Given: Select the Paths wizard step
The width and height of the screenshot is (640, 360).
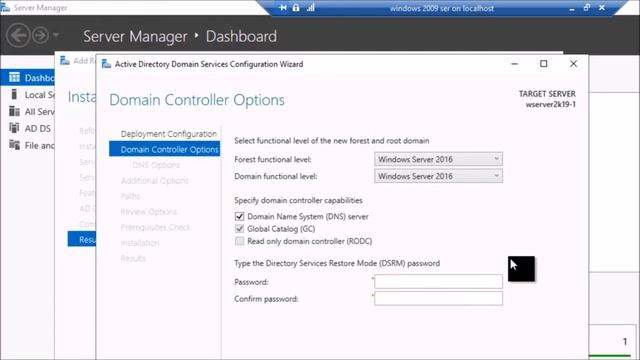Looking at the screenshot, I should 130,196.
